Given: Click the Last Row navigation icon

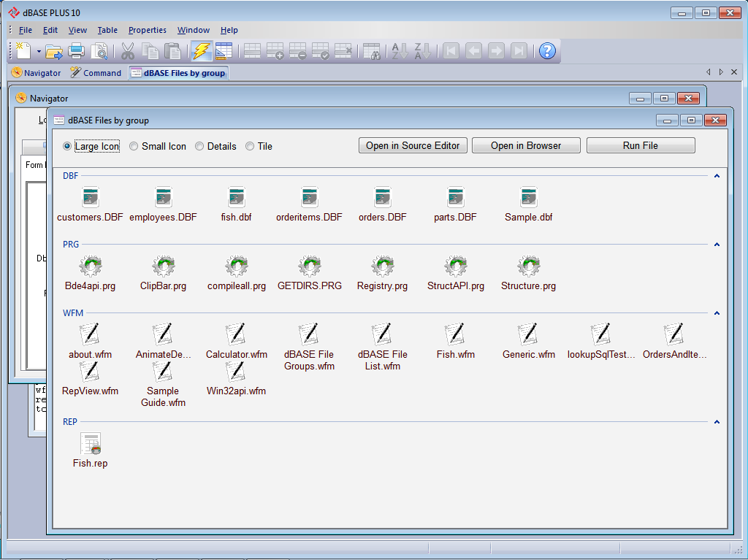Looking at the screenshot, I should tap(519, 51).
